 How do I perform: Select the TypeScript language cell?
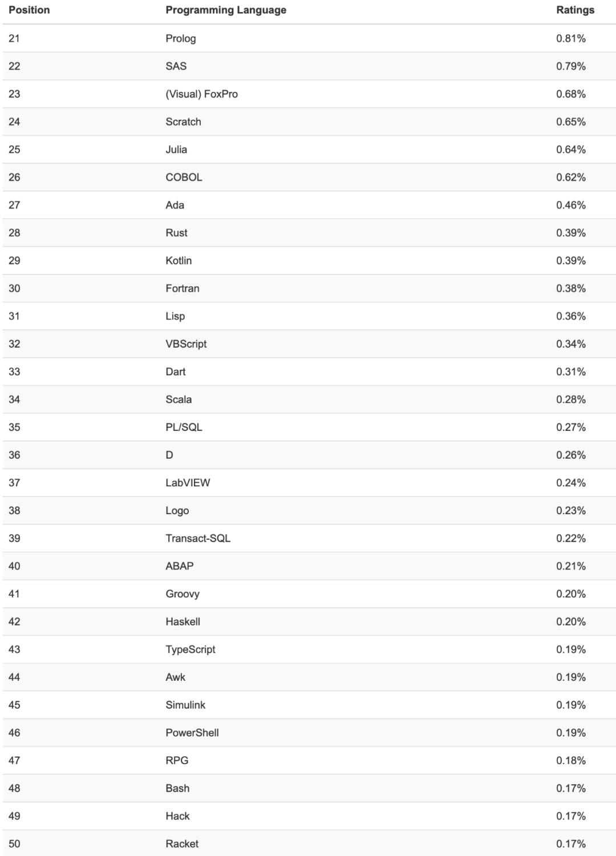click(x=191, y=649)
